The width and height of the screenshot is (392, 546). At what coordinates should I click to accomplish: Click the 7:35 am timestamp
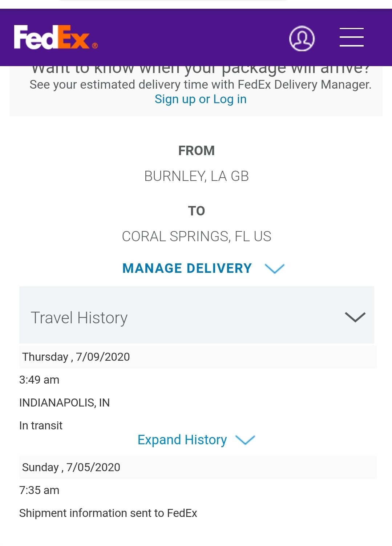(39, 490)
